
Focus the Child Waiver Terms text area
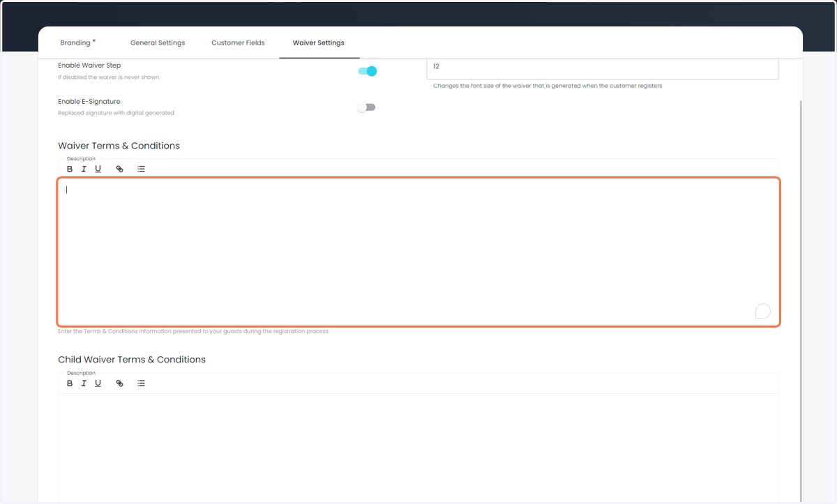tap(418, 448)
